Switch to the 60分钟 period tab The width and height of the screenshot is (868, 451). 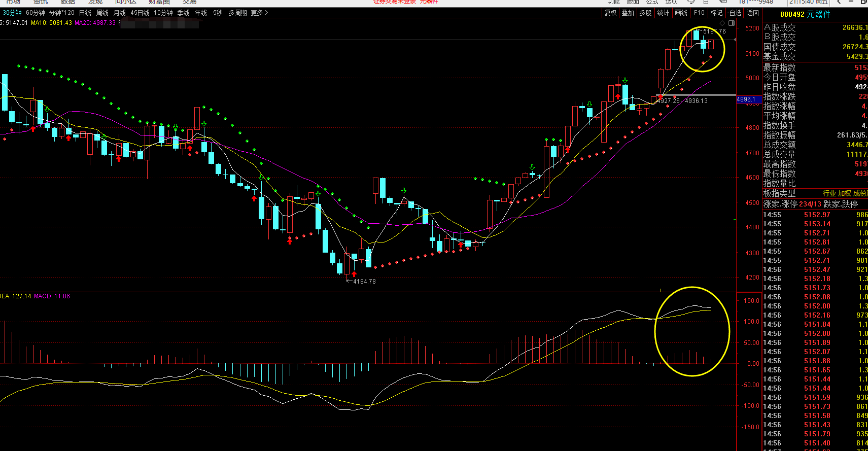tap(36, 13)
